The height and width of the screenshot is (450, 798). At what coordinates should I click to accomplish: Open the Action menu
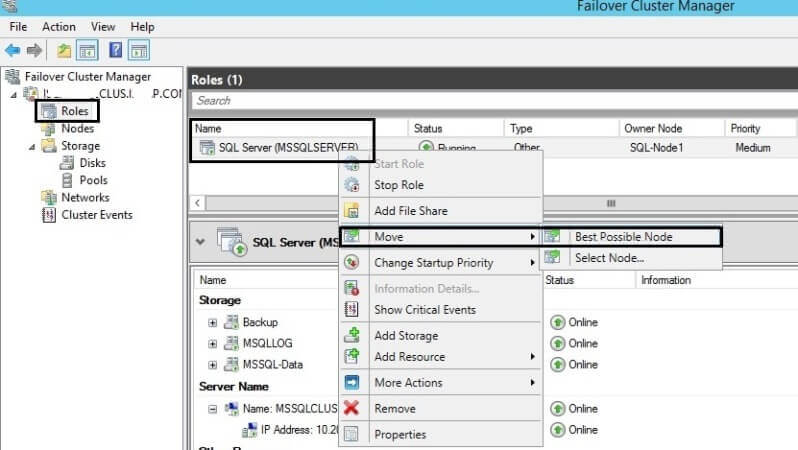click(59, 26)
